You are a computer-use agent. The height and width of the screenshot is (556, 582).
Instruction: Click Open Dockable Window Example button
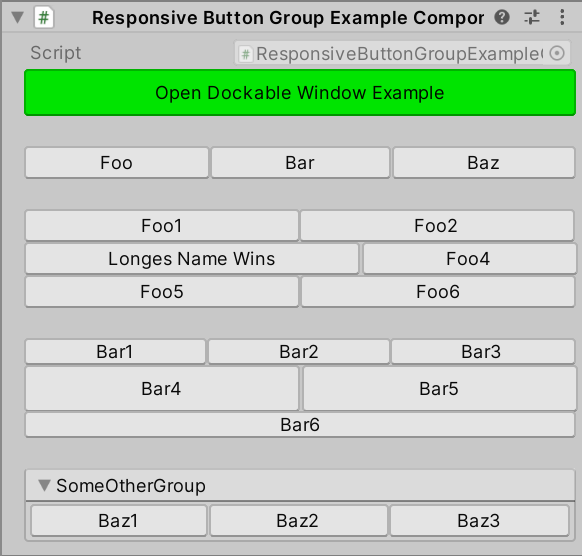[x=300, y=92]
